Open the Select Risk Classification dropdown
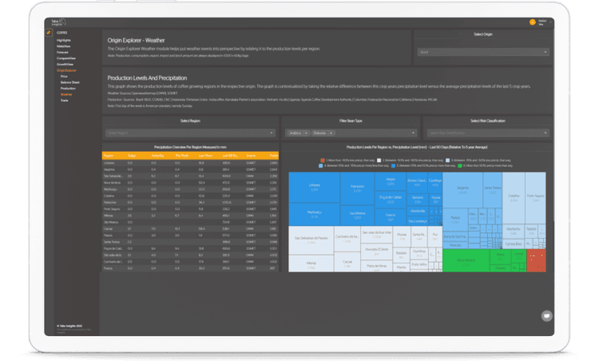This screenshot has height=364, width=599. coord(488,133)
